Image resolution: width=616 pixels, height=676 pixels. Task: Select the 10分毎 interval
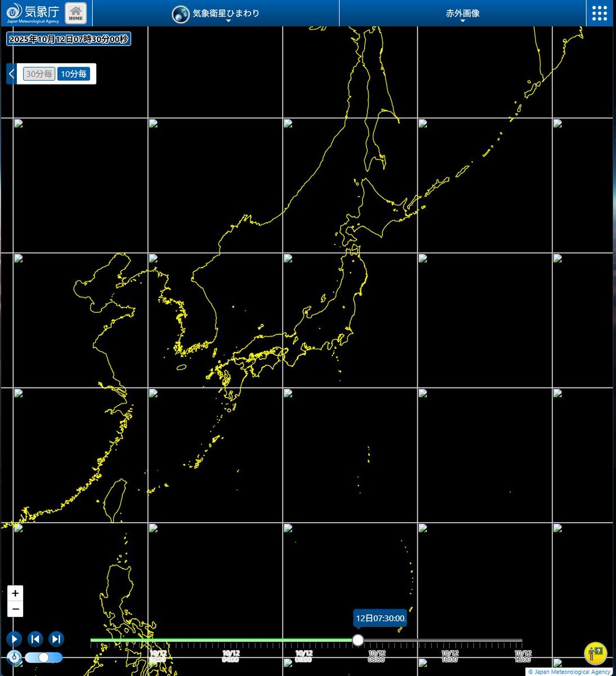(74, 74)
